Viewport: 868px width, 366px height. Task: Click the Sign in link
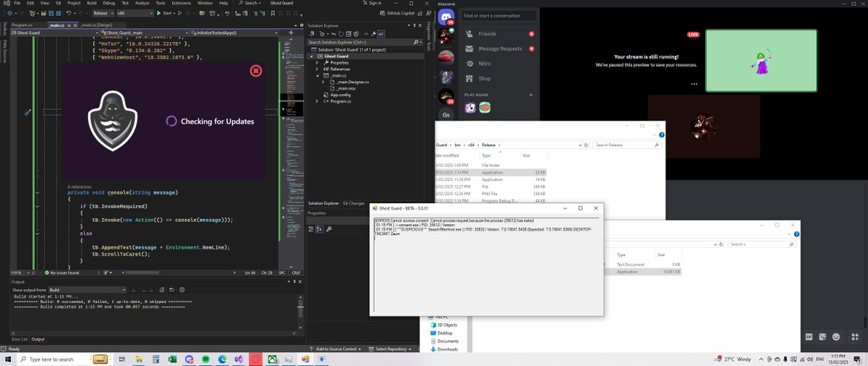(371, 3)
